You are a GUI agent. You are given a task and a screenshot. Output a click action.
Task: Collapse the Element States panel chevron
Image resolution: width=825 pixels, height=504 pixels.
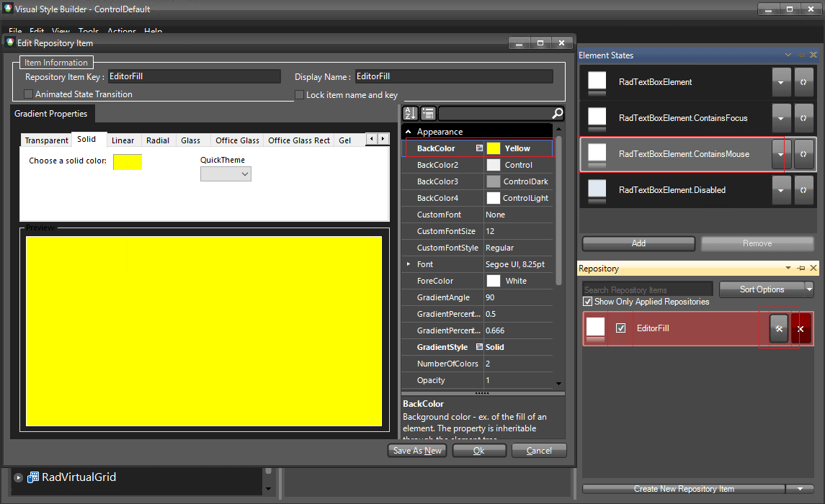click(788, 55)
